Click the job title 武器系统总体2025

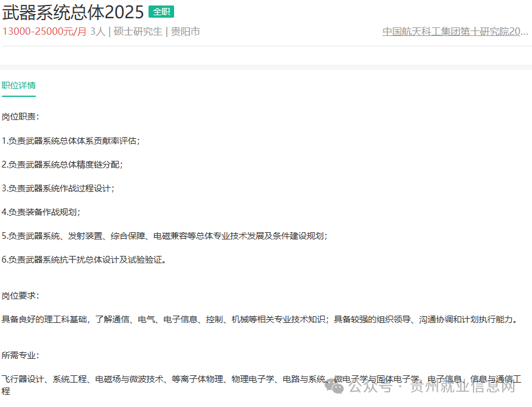pos(73,12)
